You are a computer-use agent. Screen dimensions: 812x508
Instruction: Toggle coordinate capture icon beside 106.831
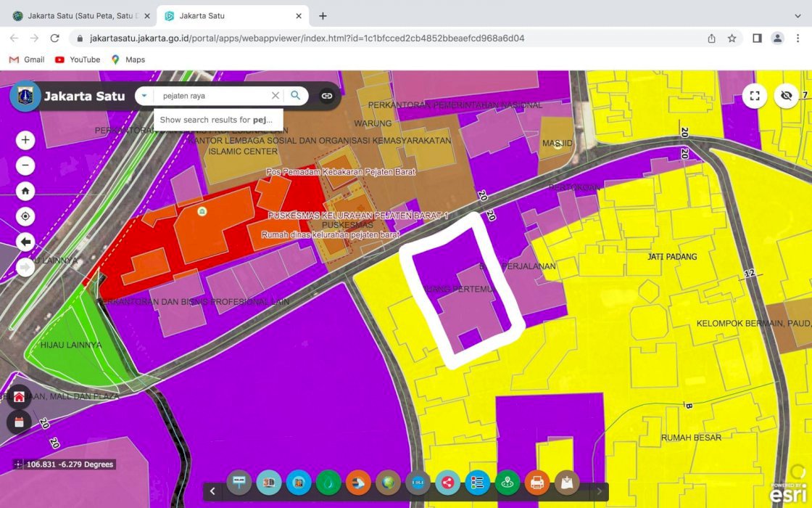click(17, 464)
